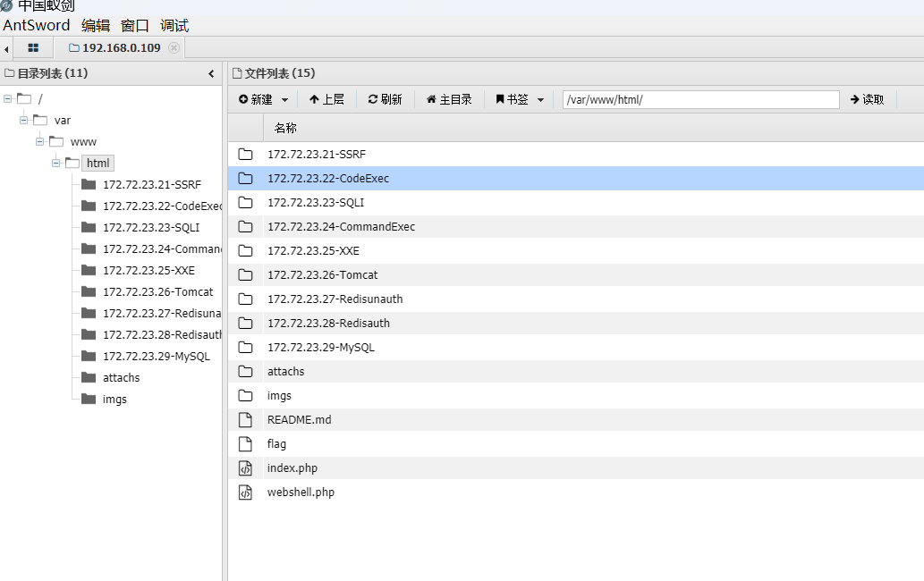The height and width of the screenshot is (581, 924).
Task: Collapse the var tree node
Action: (24, 120)
